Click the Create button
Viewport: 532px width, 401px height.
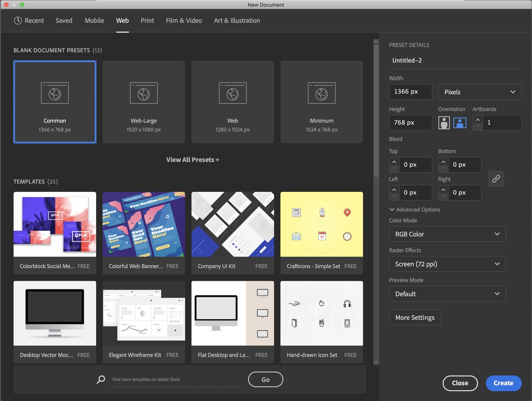coord(503,383)
